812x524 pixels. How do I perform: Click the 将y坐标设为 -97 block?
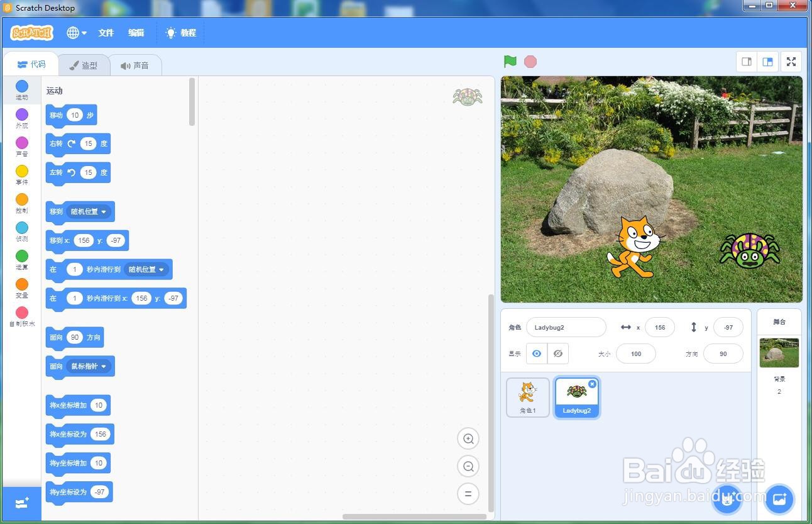[x=79, y=493]
